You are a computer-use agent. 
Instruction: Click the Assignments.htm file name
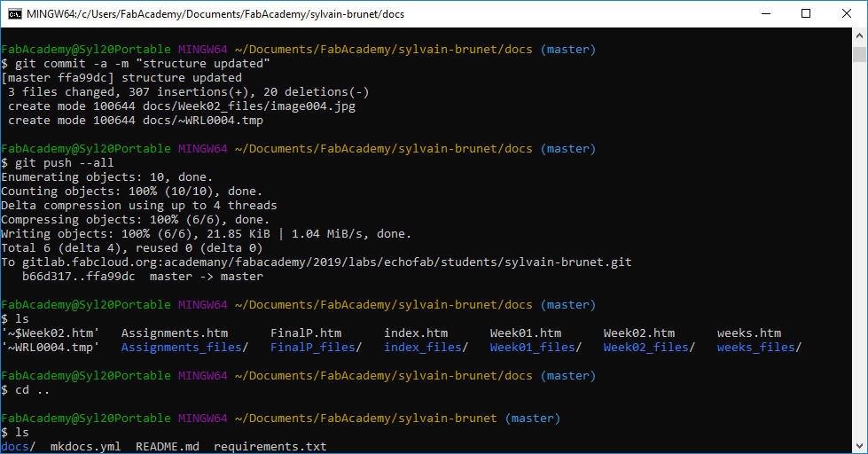coord(175,333)
